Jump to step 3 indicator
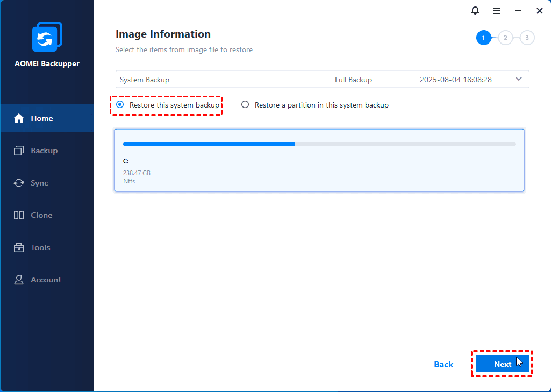The width and height of the screenshot is (551, 392). [527, 38]
